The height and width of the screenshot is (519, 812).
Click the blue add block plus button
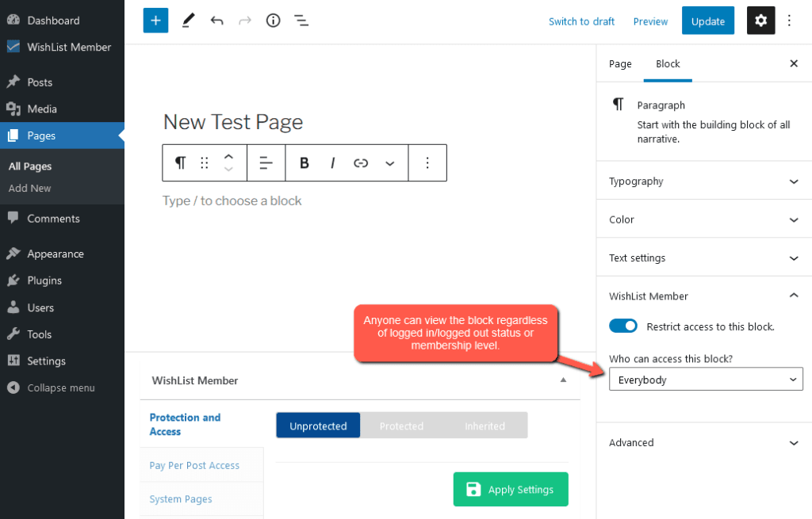(x=155, y=21)
